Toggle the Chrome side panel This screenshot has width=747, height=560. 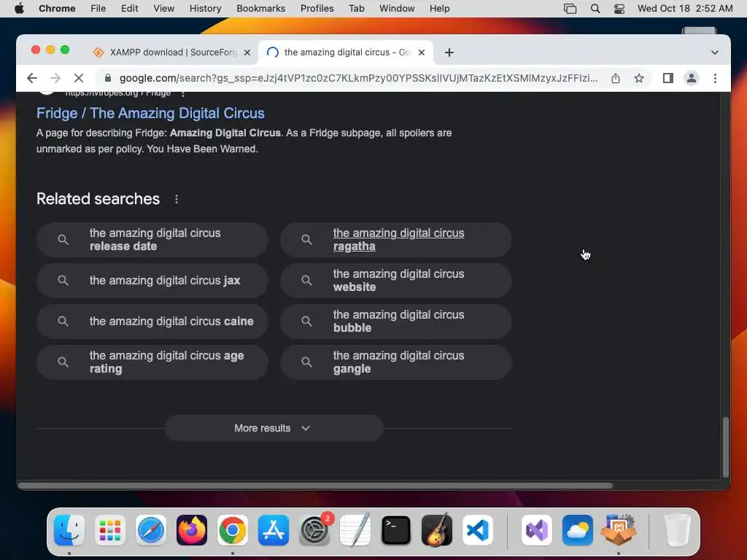point(668,78)
